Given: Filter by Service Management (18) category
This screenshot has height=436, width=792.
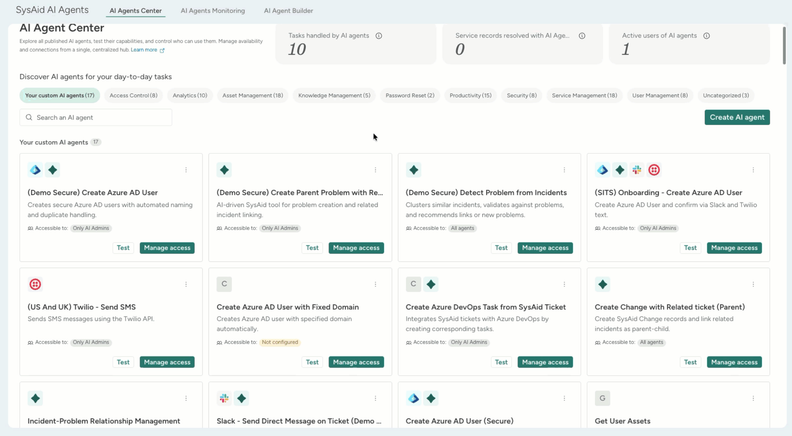Looking at the screenshot, I should pos(584,95).
